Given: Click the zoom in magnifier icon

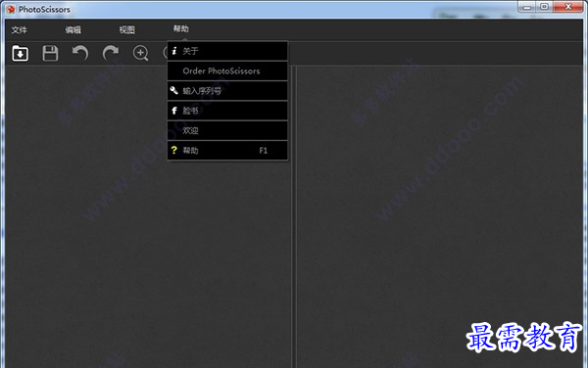Looking at the screenshot, I should [x=140, y=53].
